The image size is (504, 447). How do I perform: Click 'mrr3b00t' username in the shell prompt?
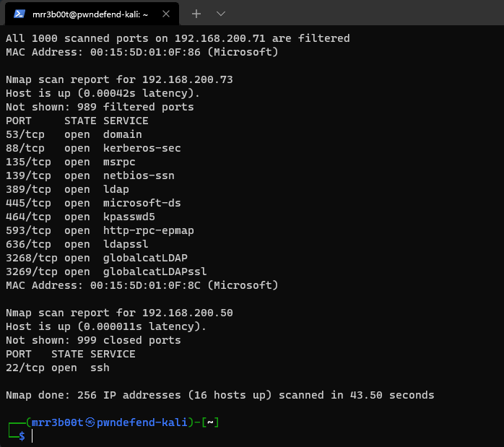(x=58, y=422)
